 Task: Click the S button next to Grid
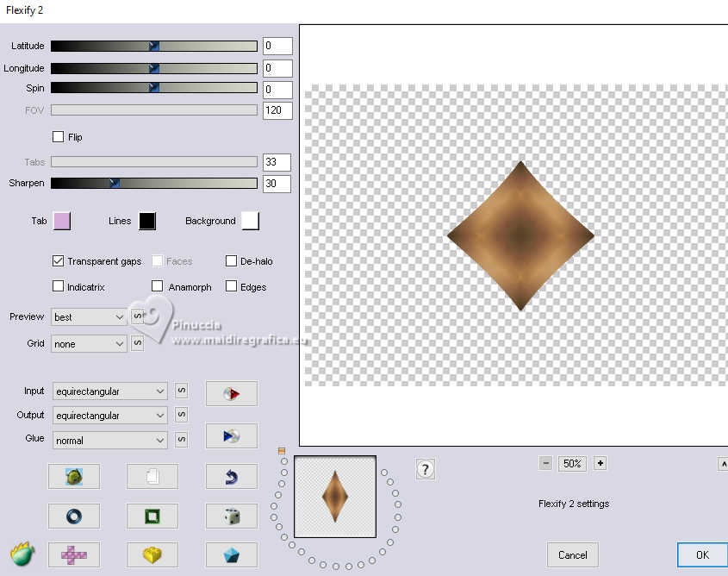138,343
